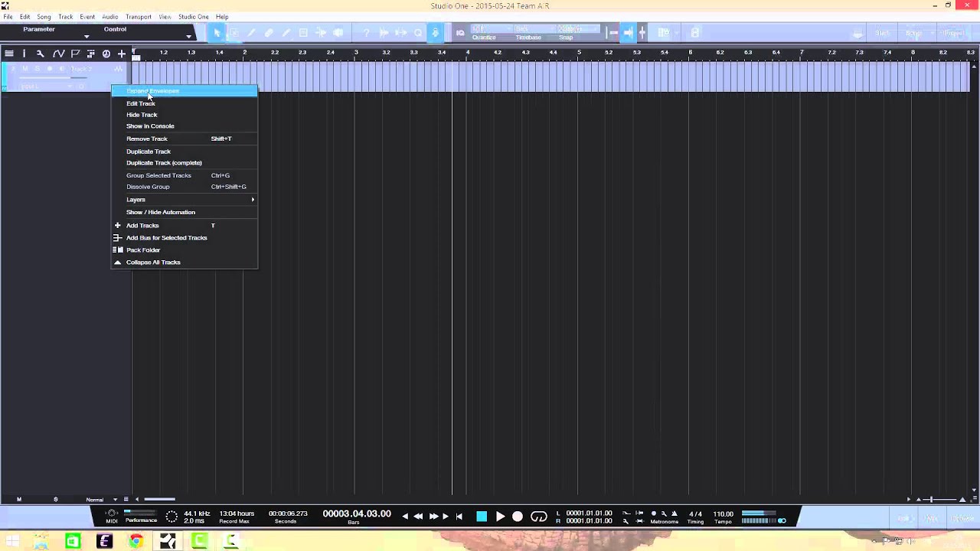Click the Record button in transport
Image resolution: width=980 pixels, height=551 pixels.
coord(518,517)
